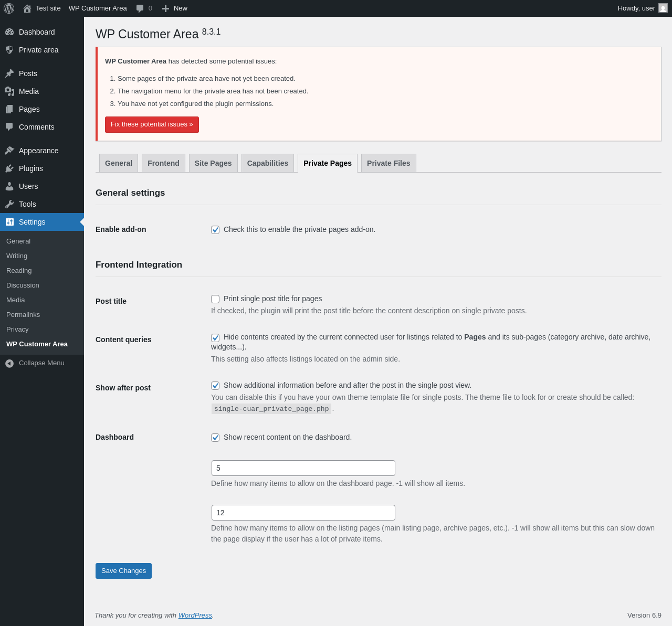The image size is (672, 626).
Task: Switch to the General tab
Action: point(119,163)
